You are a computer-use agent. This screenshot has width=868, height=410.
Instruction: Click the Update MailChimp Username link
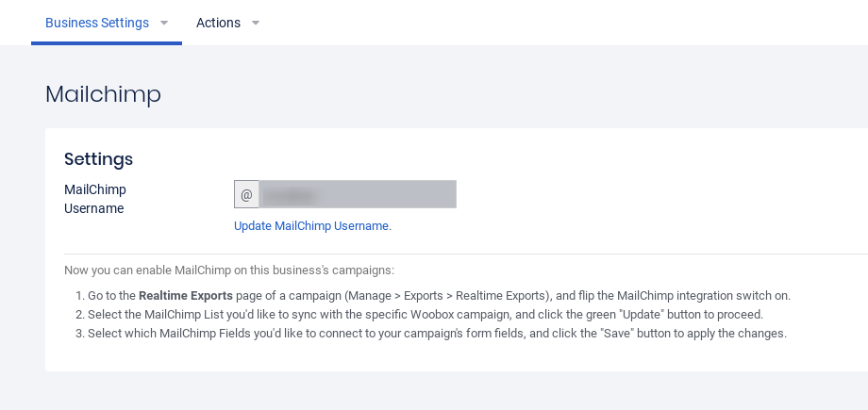click(x=312, y=226)
